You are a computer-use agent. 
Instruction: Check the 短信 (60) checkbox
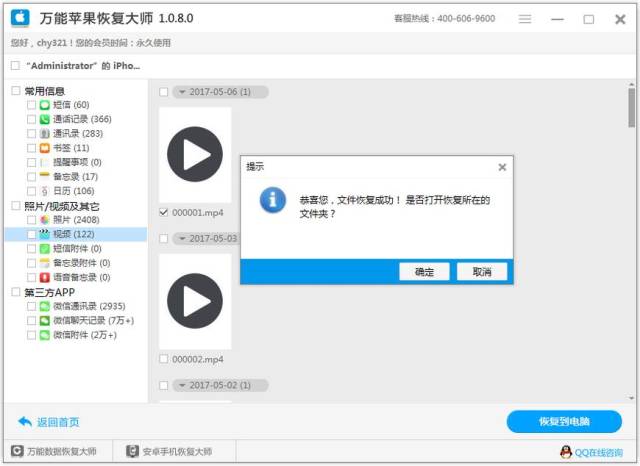coord(31,105)
